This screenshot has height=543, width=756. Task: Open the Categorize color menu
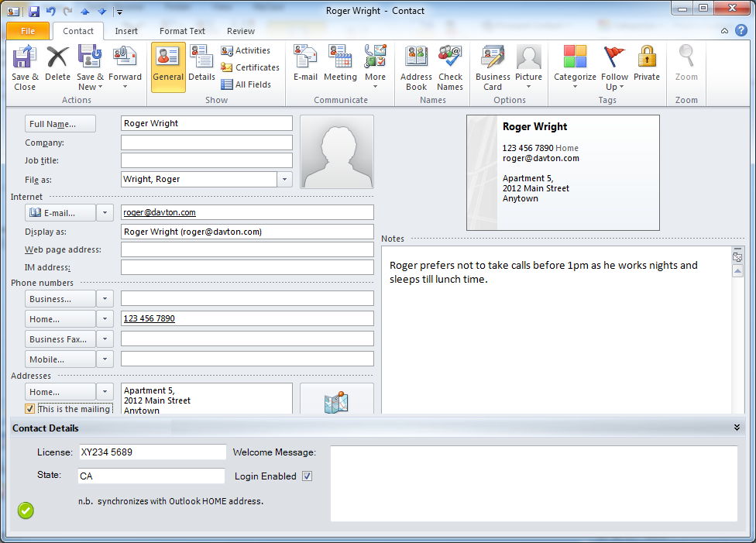click(x=575, y=67)
